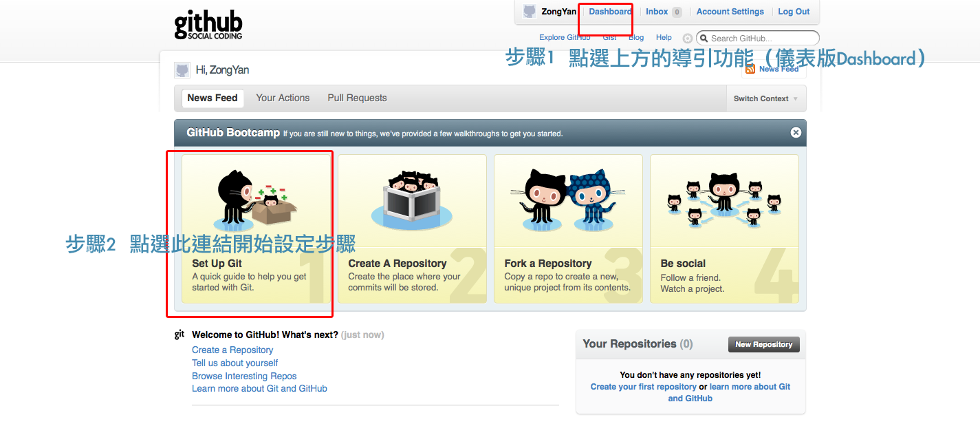Open the Help link
Viewport: 980px width, 435px height.
tap(664, 38)
